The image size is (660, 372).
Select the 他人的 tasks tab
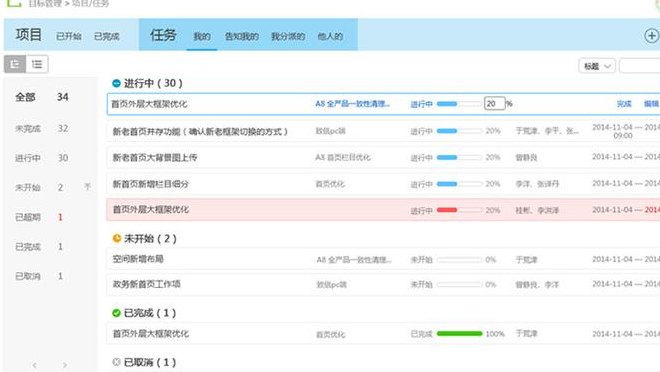[330, 36]
